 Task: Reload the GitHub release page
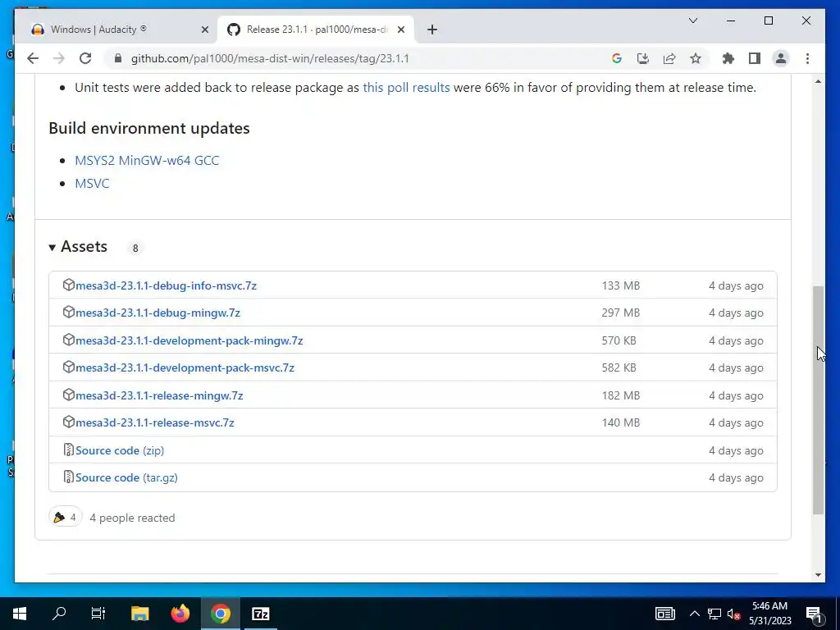point(85,58)
